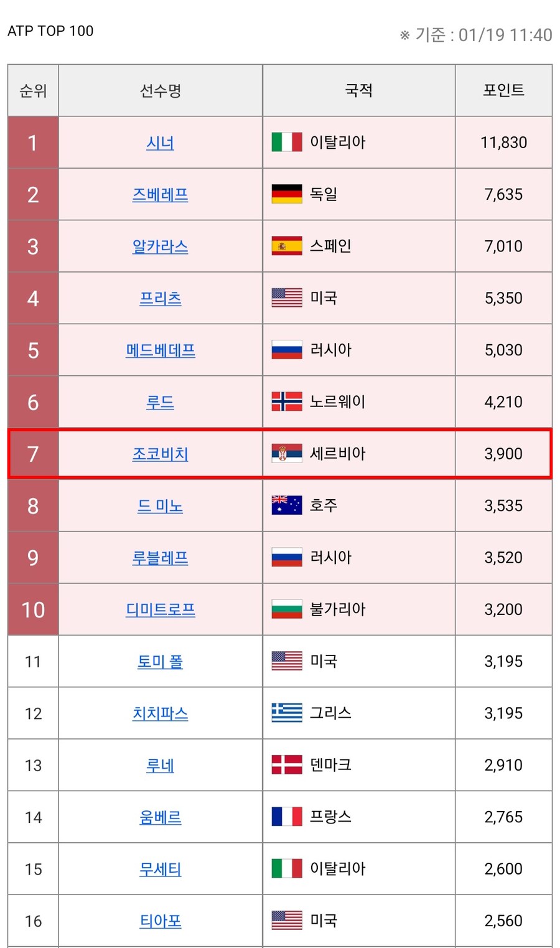Click the Australia flag next to 드 미노
This screenshot has height=948, width=560.
286,505
